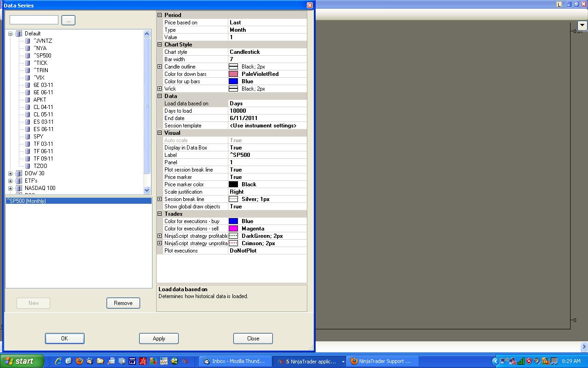Viewport: 588px width, 368px height.
Task: Click the database icon beside SPY
Action: pyautogui.click(x=28, y=137)
